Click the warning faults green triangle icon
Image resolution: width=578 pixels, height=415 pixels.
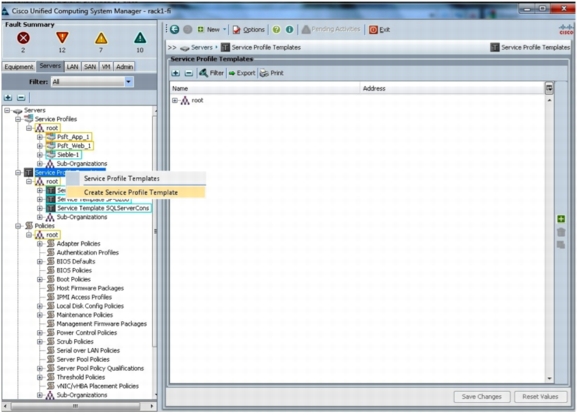tap(140, 38)
